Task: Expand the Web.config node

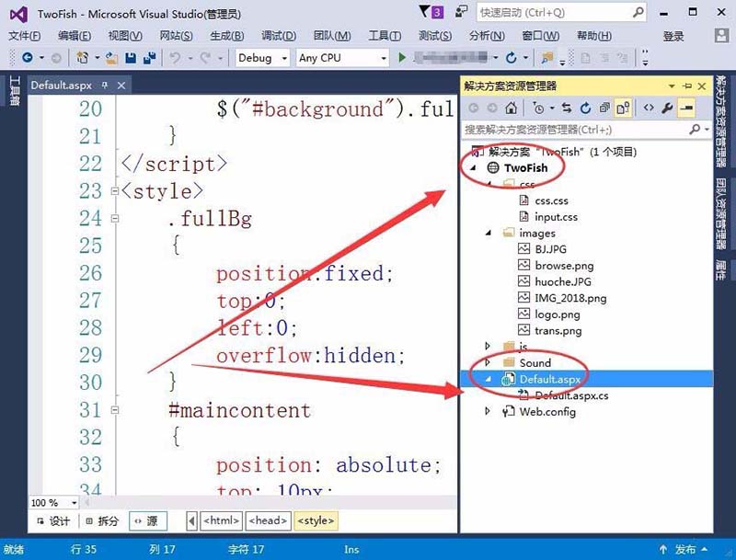Action: tap(488, 411)
